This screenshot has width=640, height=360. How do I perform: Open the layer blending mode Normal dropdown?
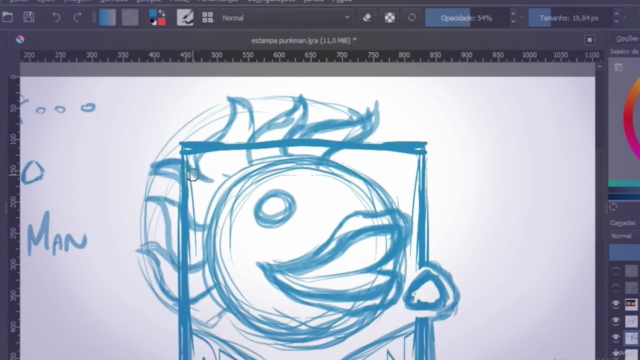[624, 236]
